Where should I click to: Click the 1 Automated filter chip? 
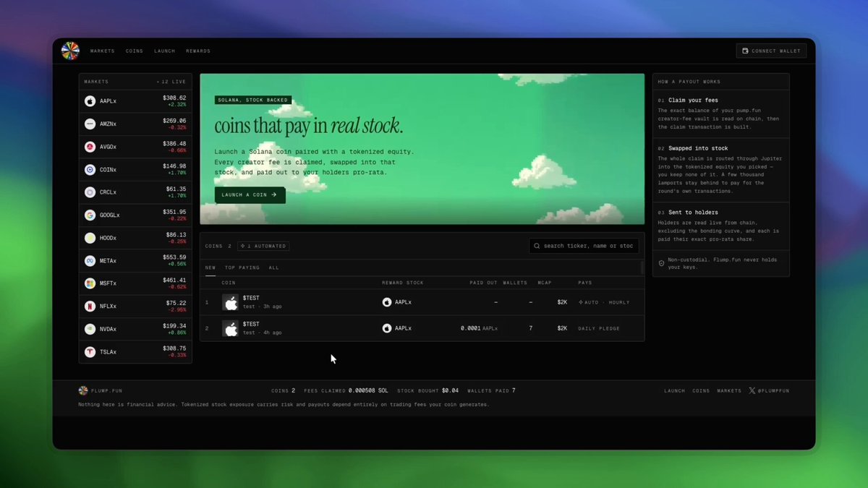(263, 246)
